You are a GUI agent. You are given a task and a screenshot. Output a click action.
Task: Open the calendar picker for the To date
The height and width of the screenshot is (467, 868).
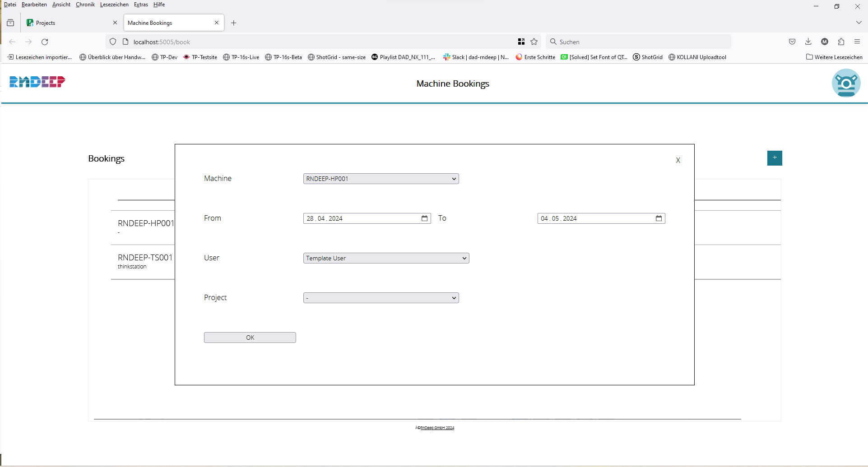pyautogui.click(x=659, y=218)
